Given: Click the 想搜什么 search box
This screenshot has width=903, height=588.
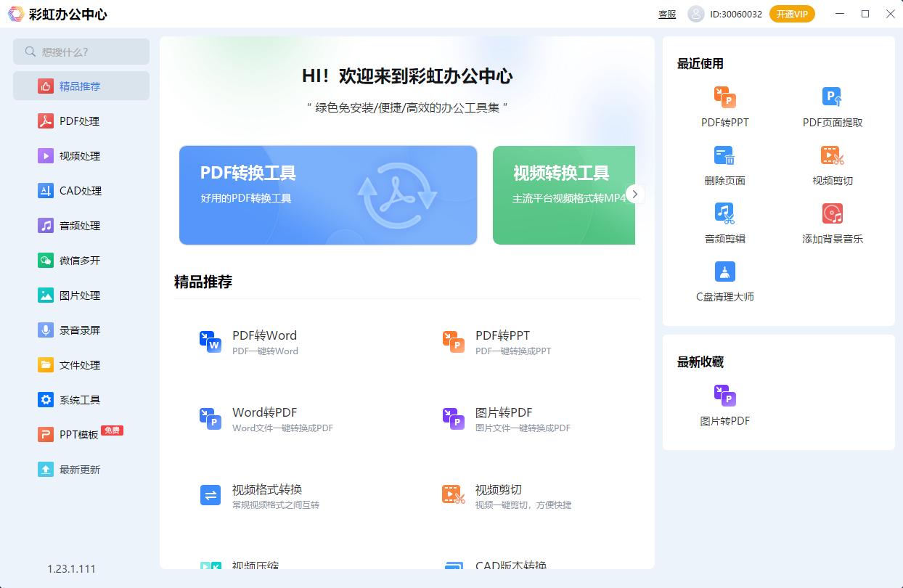Looking at the screenshot, I should pyautogui.click(x=81, y=52).
